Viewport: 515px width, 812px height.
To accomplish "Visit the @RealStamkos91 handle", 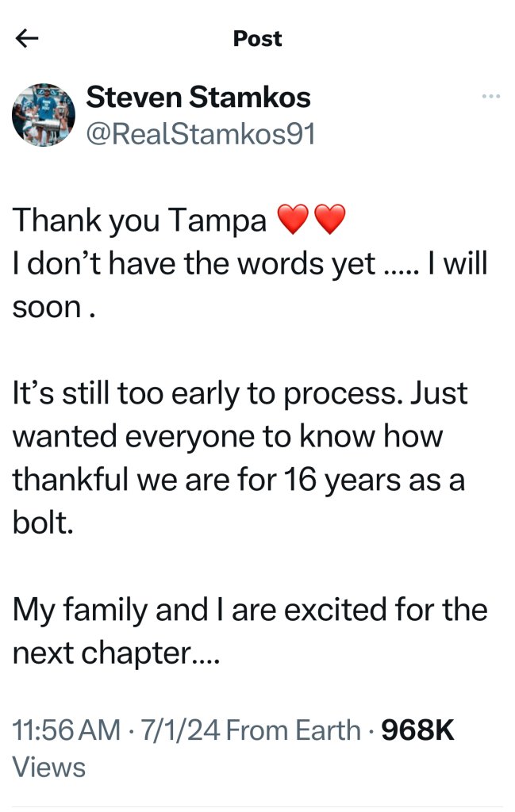I will (200, 134).
